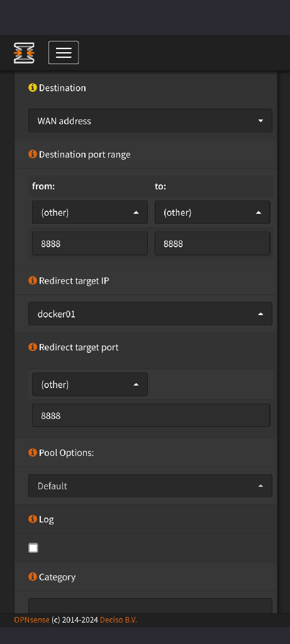This screenshot has width=290, height=644.
Task: Open the WAN address destination dropdown
Action: [x=150, y=121]
